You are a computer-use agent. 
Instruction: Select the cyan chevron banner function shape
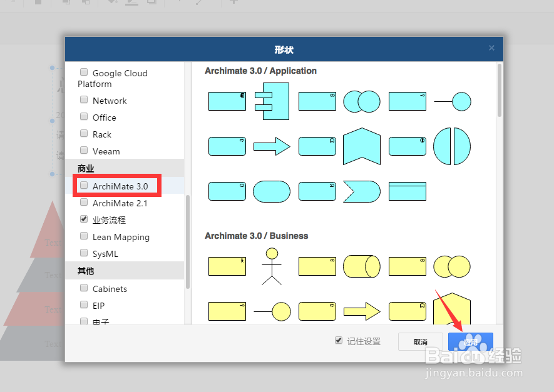click(x=362, y=146)
